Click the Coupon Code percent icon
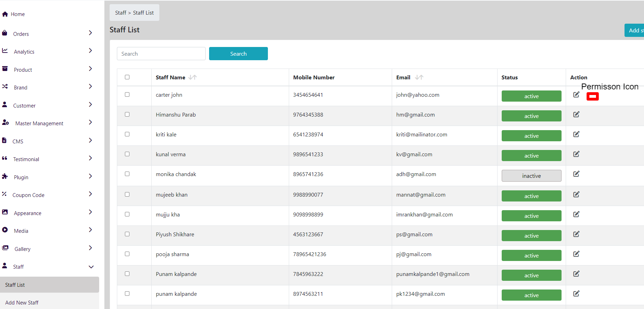Viewport: 644px width, 309px height. 4,194
